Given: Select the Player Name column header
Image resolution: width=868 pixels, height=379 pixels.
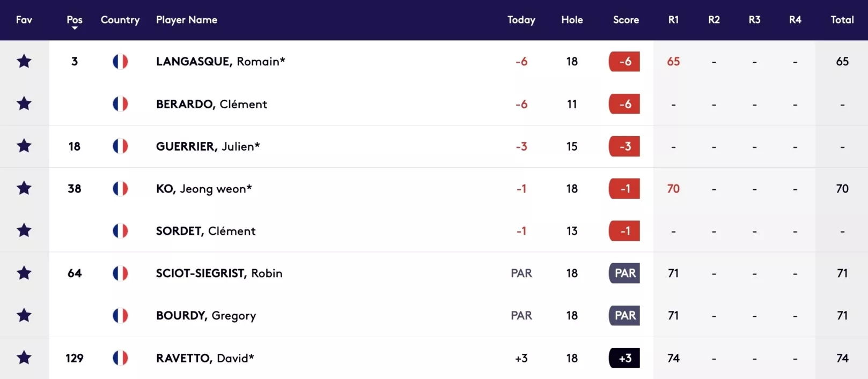Looking at the screenshot, I should coord(187,20).
